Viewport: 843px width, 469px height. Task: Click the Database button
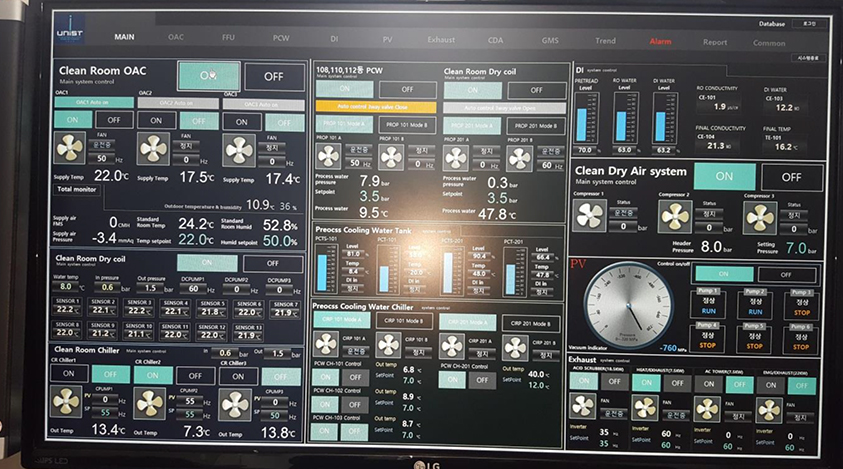click(x=771, y=23)
